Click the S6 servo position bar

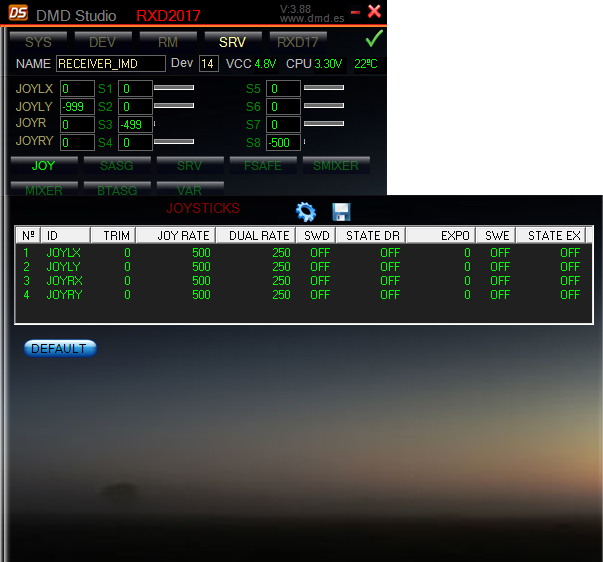(x=324, y=105)
